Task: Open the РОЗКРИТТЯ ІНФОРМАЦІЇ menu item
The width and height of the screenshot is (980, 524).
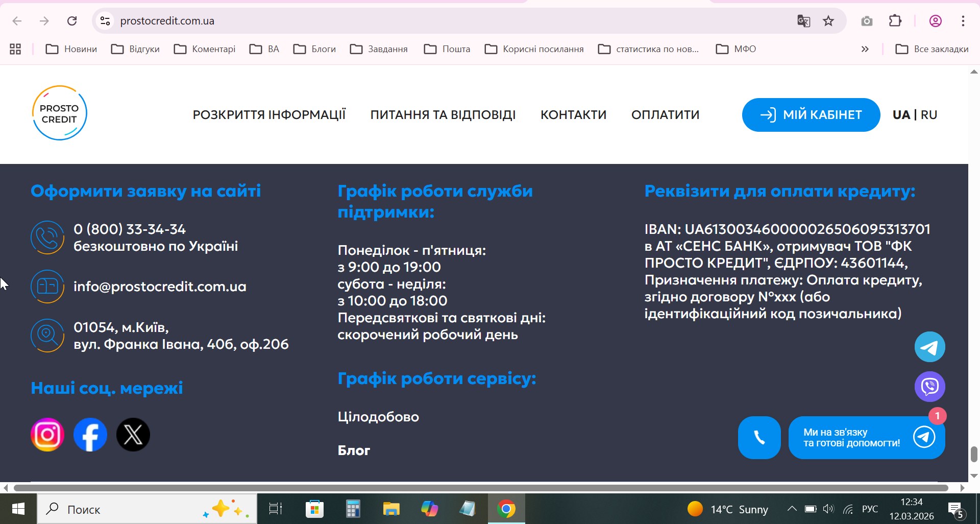Action: (269, 115)
